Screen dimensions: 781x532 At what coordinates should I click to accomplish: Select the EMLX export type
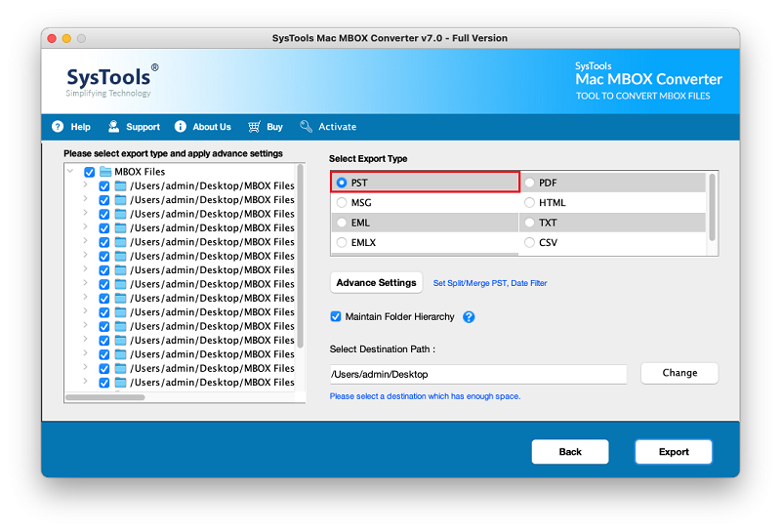click(341, 243)
